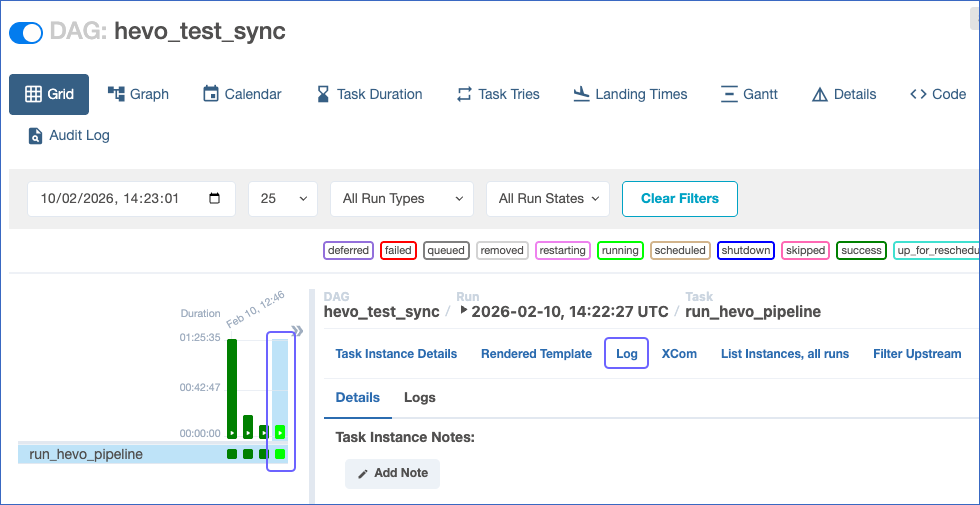This screenshot has height=505, width=980.
Task: Switch to the Logs sub-tab
Action: [x=419, y=398]
